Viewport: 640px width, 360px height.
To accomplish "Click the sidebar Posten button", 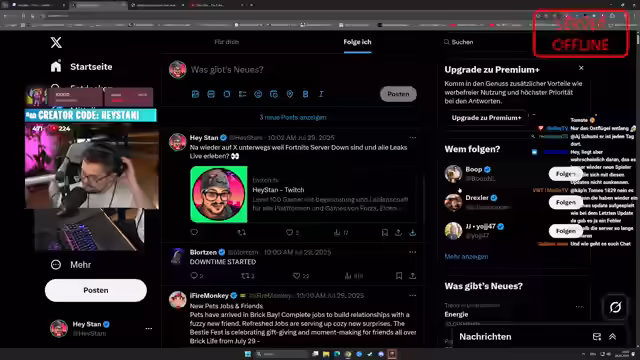I will click(x=96, y=290).
